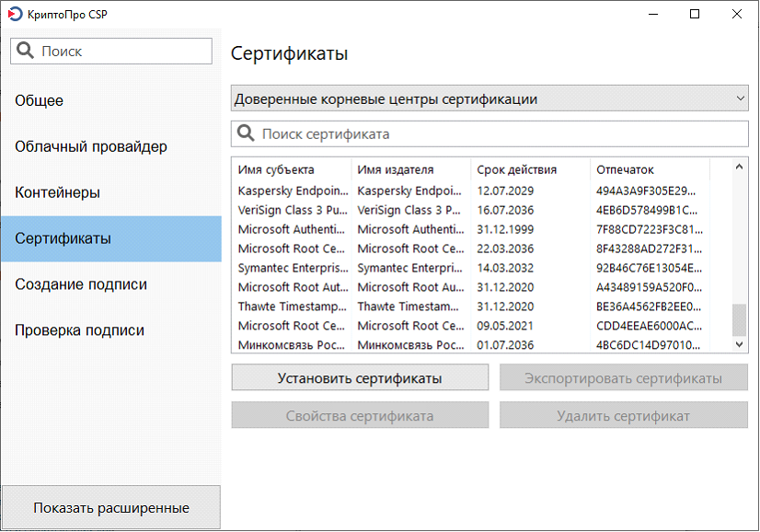Image resolution: width=760 pixels, height=532 pixels.
Task: Minimize the КриптоПро CSP window
Action: tap(653, 14)
